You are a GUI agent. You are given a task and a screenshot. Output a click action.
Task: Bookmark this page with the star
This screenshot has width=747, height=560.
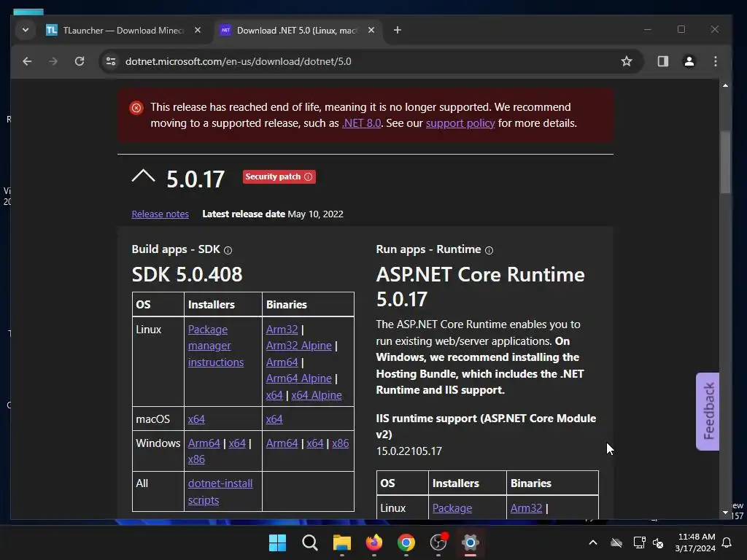tap(627, 61)
